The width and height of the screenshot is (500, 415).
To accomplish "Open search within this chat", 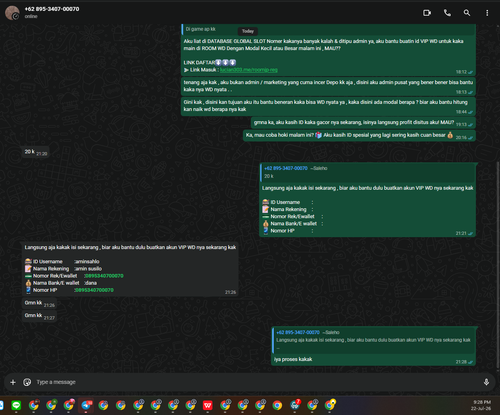I will click(467, 13).
